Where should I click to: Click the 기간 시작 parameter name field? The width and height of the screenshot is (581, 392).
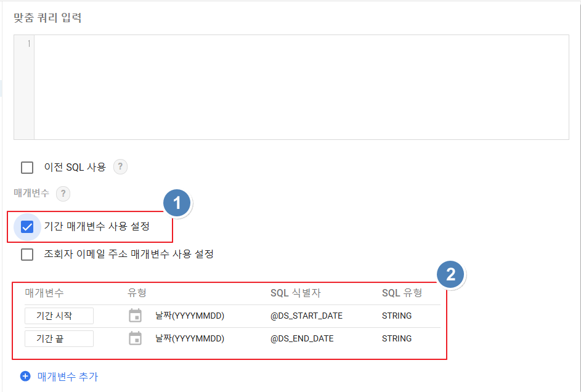(x=59, y=316)
